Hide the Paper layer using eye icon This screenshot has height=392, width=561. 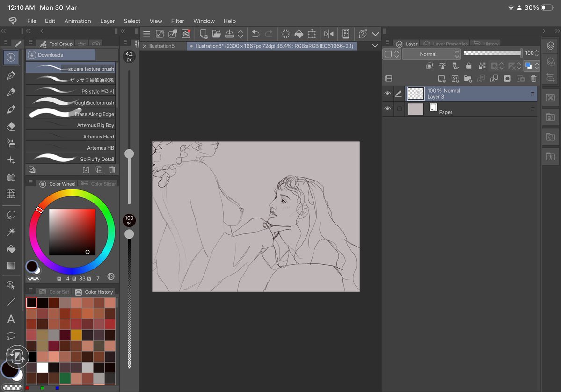387,109
